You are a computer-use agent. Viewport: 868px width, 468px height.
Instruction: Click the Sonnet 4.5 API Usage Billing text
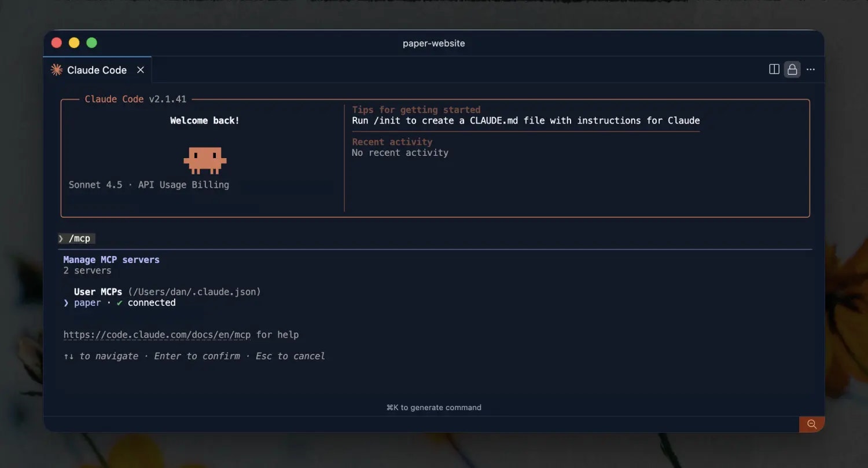tap(149, 184)
